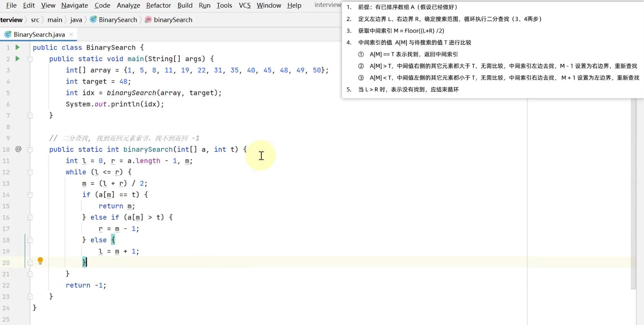This screenshot has width=644, height=325.
Task: Open the yellow lightbulb quick-fix on line 20
Action: [40, 261]
